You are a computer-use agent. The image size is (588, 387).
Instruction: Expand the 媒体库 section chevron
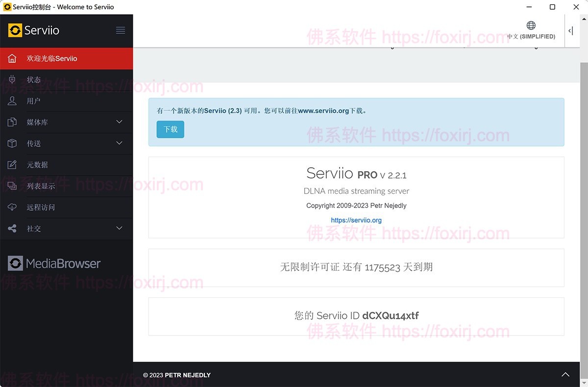[119, 122]
